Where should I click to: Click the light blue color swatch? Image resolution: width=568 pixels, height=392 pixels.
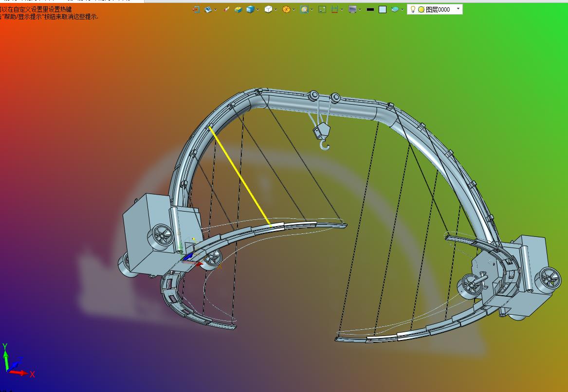click(383, 9)
